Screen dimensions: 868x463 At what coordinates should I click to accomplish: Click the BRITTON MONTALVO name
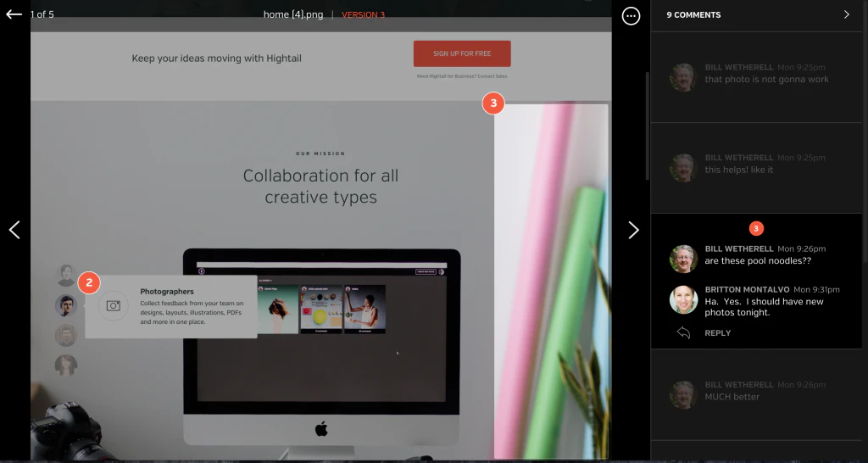click(x=747, y=290)
